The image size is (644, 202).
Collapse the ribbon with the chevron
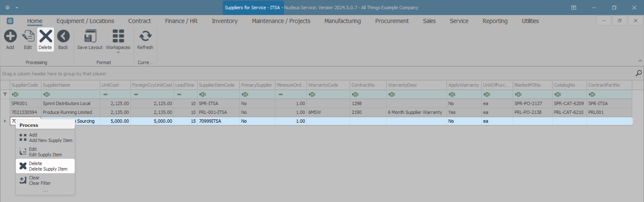point(640,61)
